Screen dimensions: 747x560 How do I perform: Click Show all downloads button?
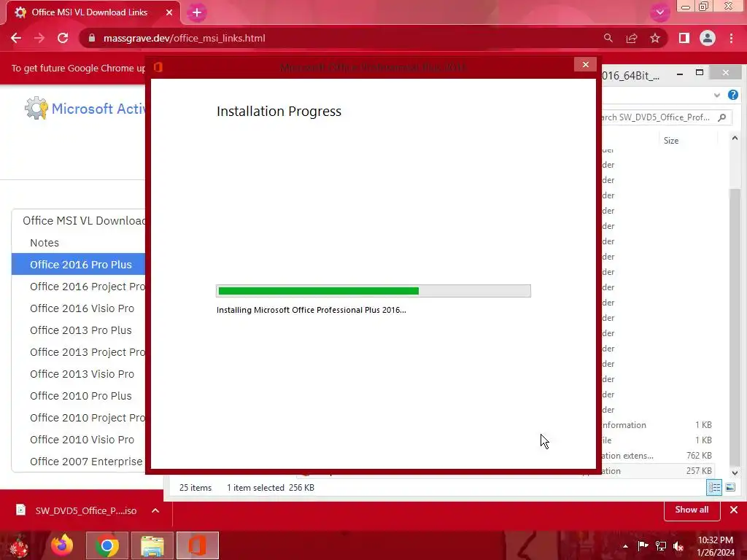(x=692, y=510)
